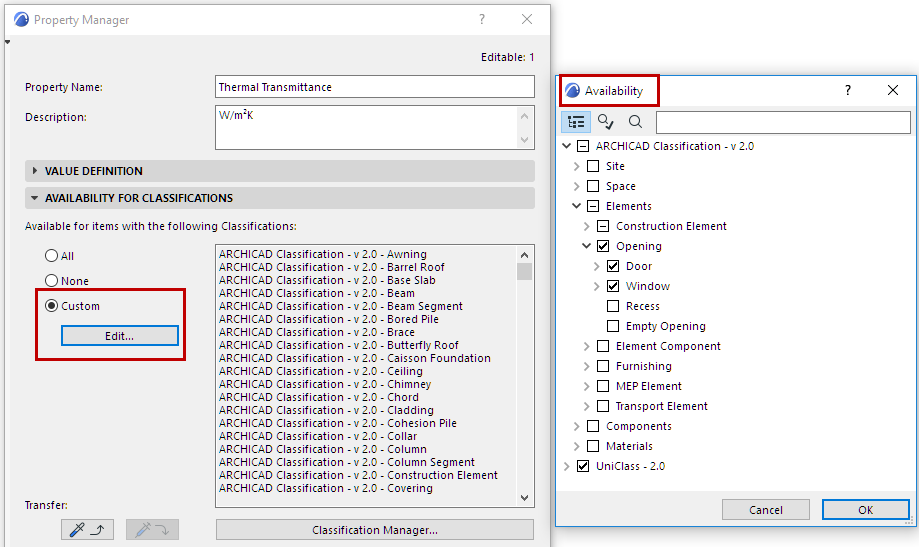Click the classification list scrollbar down arrow

tap(525, 498)
